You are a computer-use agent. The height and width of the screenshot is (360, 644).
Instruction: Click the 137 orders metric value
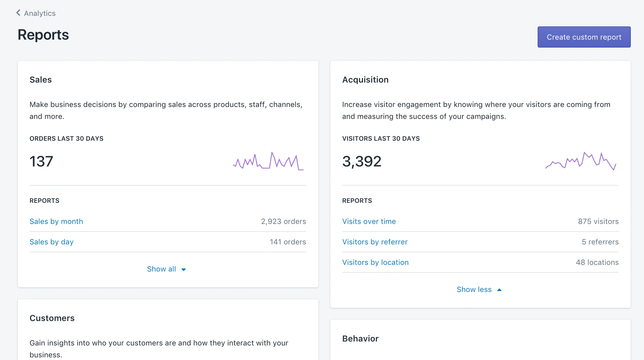click(41, 161)
